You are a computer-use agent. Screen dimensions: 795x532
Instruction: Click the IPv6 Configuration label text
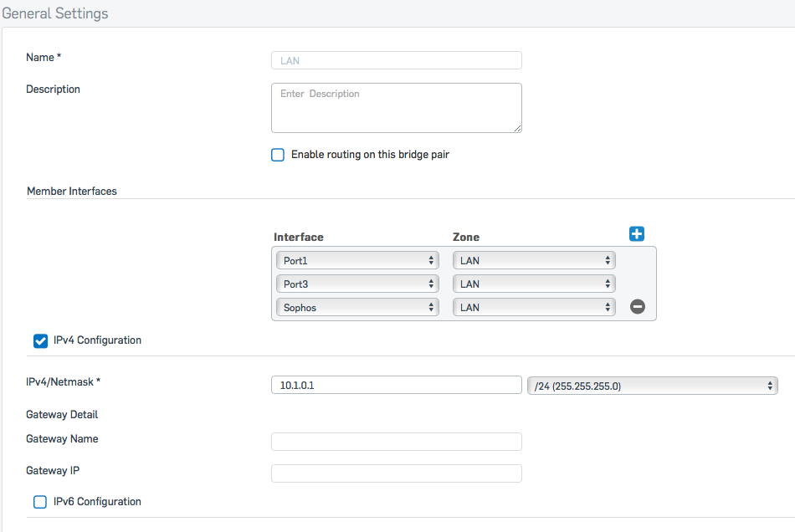(x=97, y=502)
